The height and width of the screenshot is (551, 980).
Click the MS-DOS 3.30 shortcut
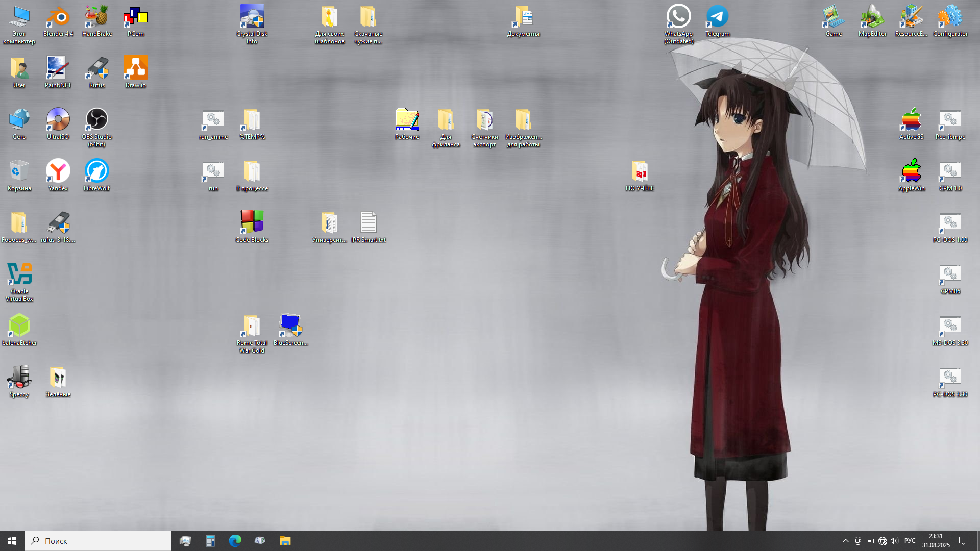coord(950,330)
